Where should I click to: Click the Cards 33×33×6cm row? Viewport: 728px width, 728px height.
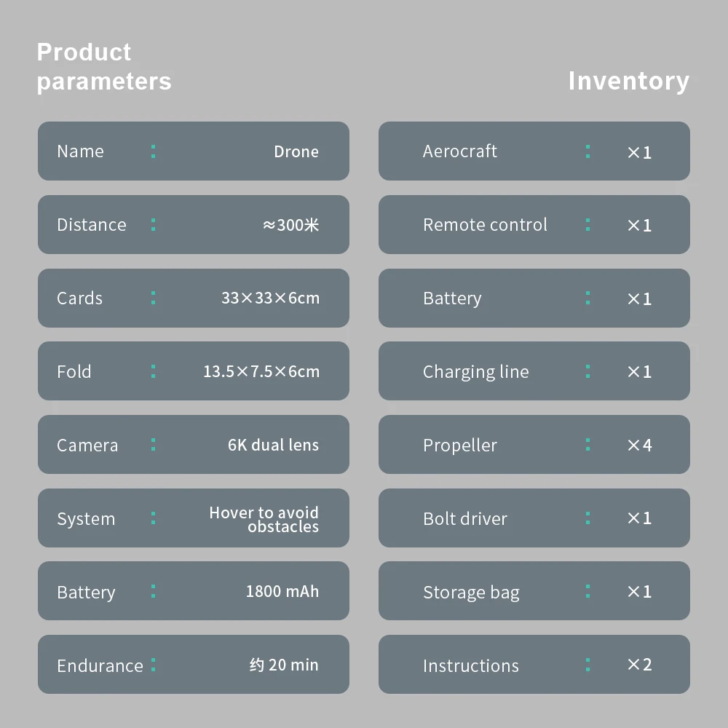(x=193, y=298)
